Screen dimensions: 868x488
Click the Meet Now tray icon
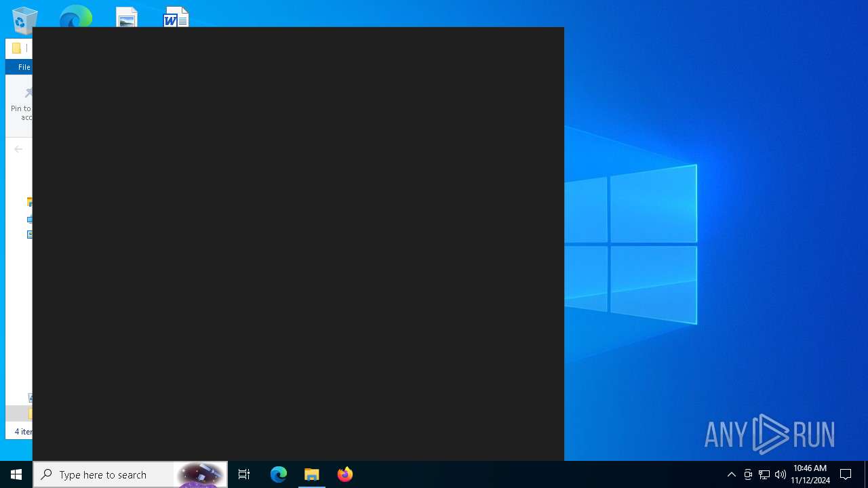[x=748, y=474]
